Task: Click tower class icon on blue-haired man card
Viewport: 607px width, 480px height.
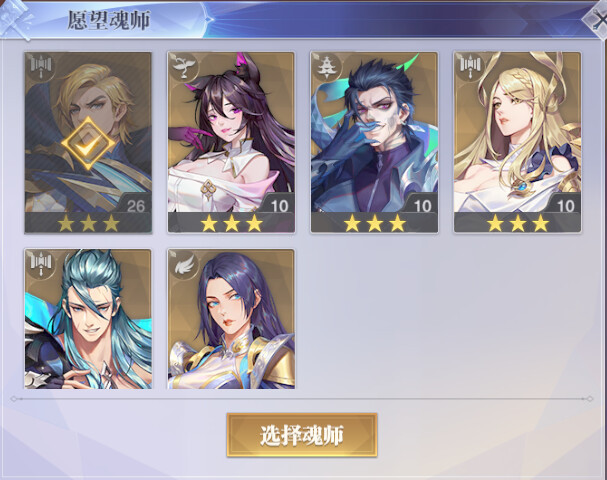Action: pos(327,67)
